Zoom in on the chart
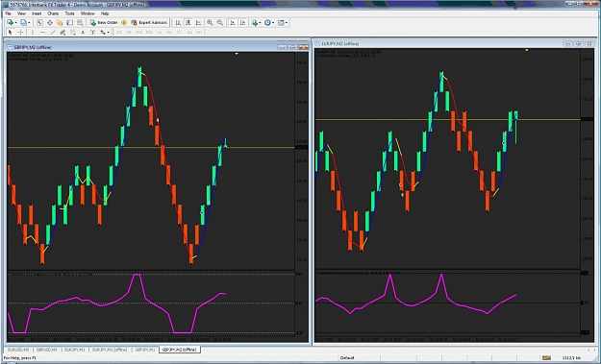This screenshot has width=601, height=364. click(x=210, y=23)
